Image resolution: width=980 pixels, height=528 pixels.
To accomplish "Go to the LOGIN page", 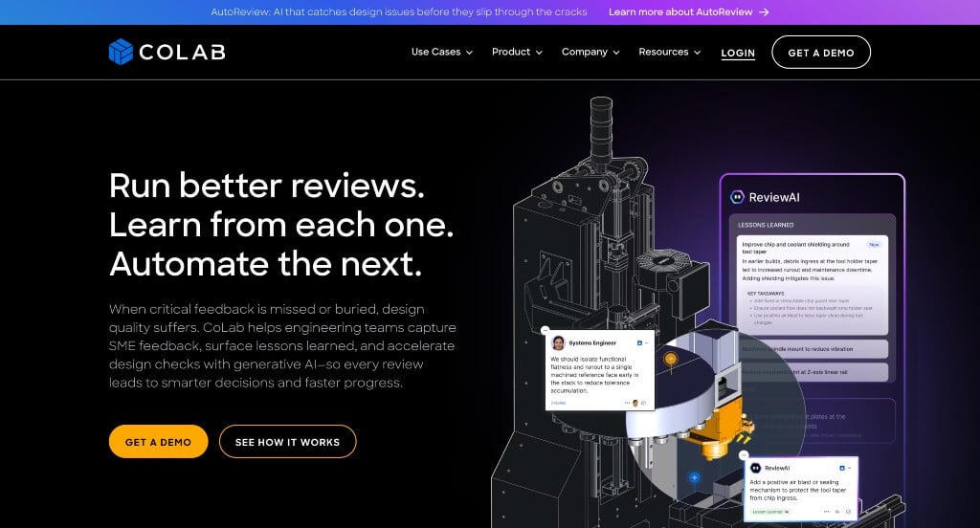I will (x=738, y=54).
